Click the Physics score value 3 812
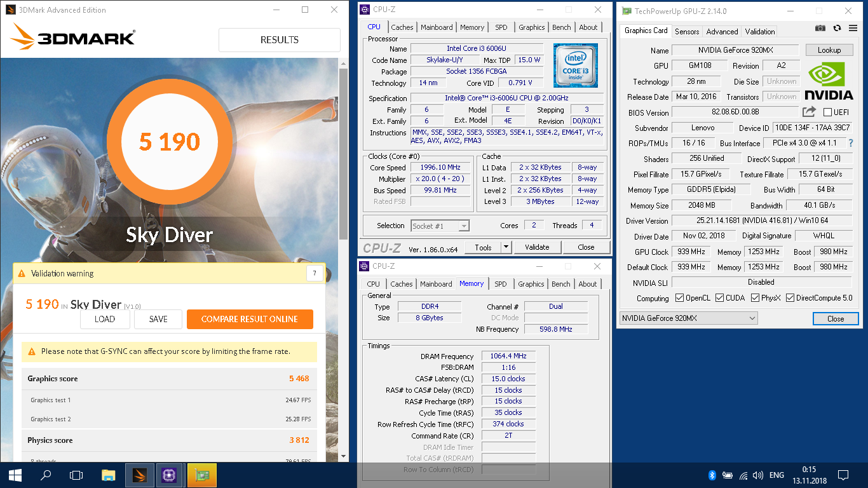 tap(299, 440)
